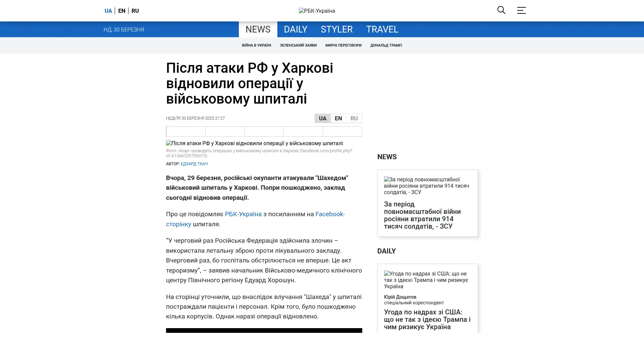Screen dimensions: 644x362
Task: Select UA in article language switcher
Action: [x=322, y=118]
